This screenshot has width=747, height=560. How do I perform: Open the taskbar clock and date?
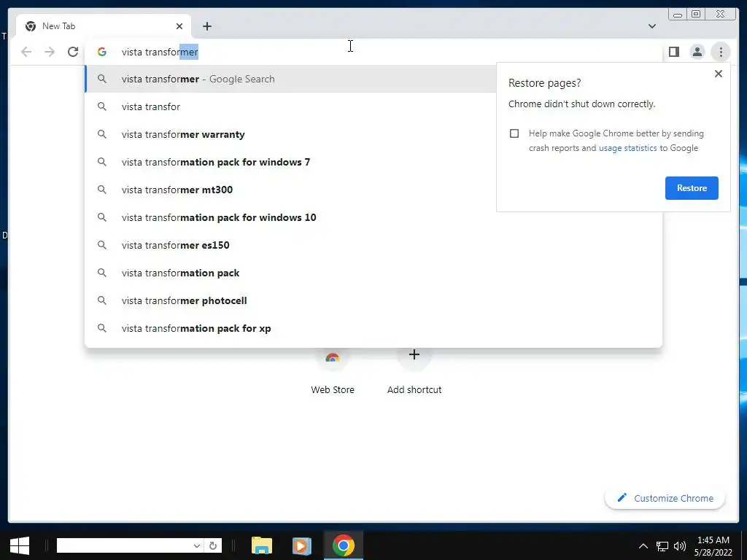point(713,545)
